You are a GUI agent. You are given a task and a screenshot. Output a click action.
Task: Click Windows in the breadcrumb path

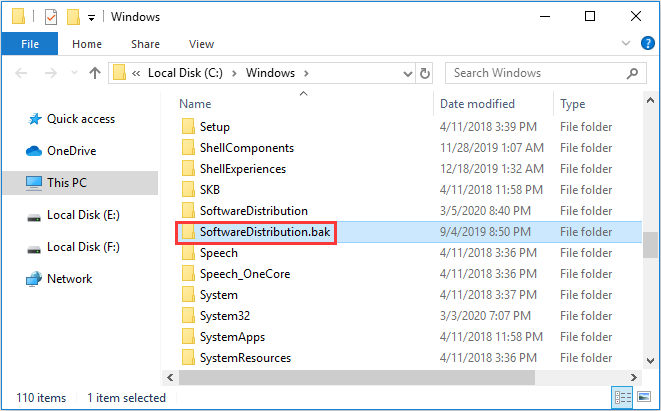coord(272,72)
